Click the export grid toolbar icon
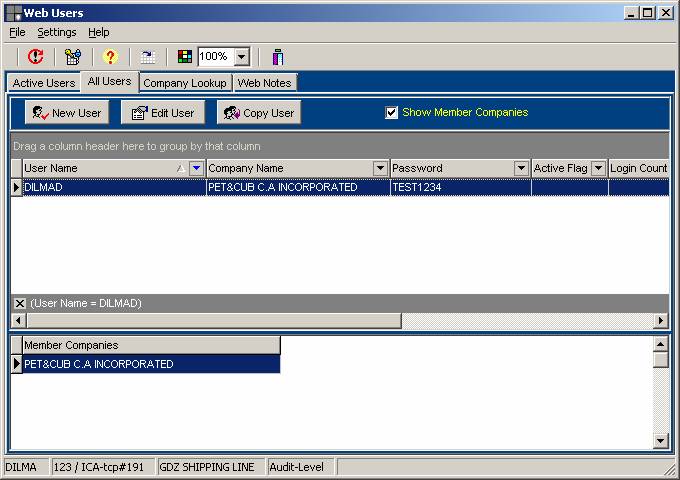 [147, 57]
